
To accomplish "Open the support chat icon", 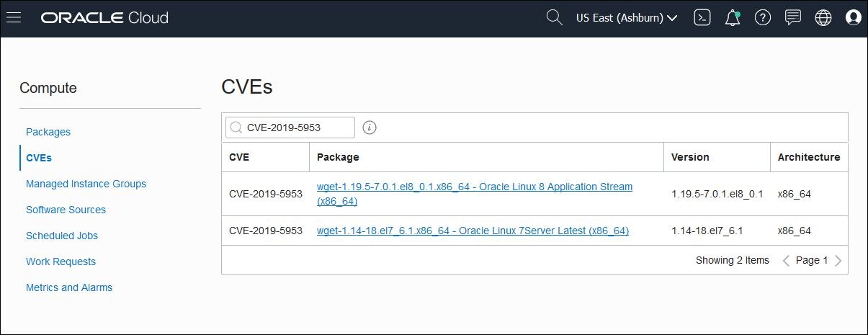I will pos(793,18).
